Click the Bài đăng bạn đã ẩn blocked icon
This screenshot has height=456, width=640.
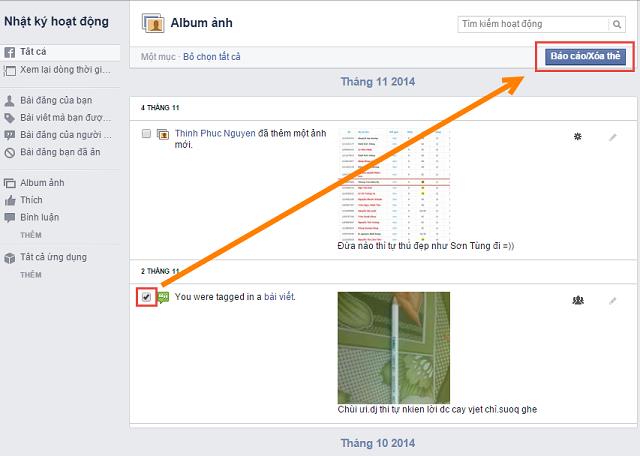coord(10,153)
